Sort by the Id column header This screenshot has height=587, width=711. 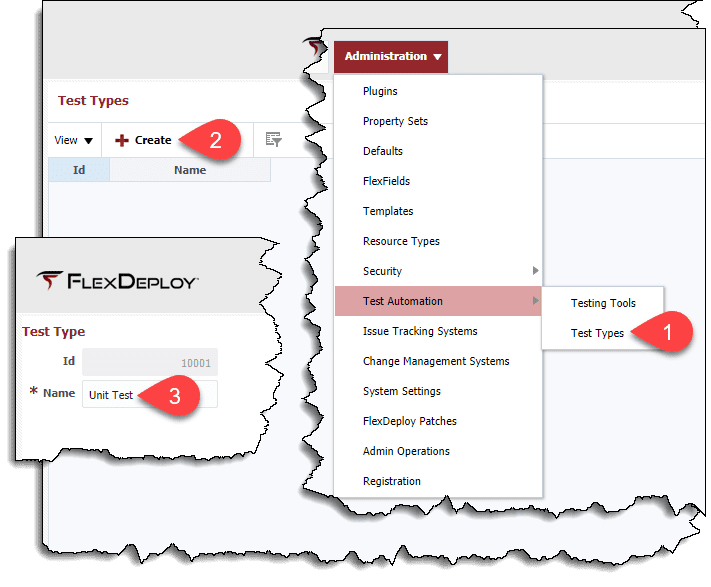click(x=79, y=170)
